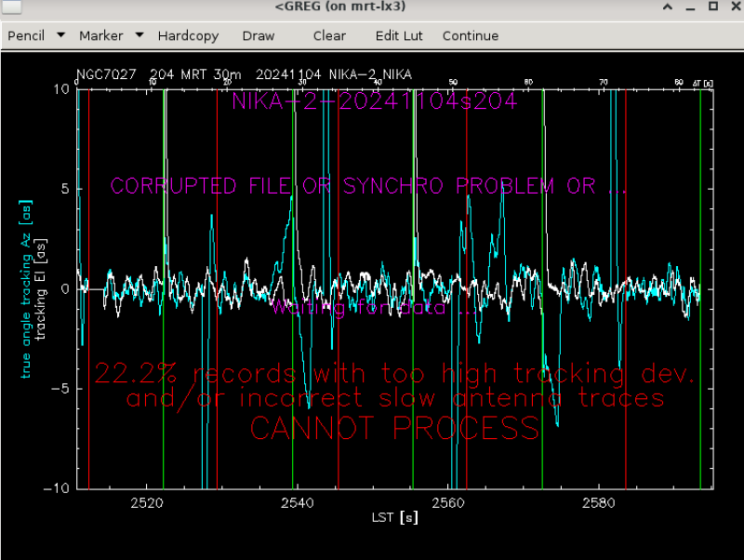Viewport: 744px width, 560px height.
Task: Roll up window using the up-arrow button
Action: [x=667, y=8]
